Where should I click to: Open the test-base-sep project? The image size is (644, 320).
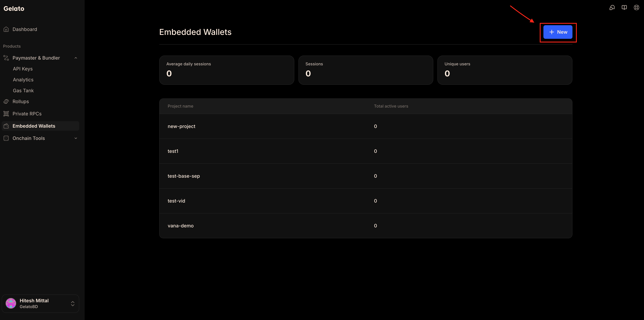[x=365, y=176]
